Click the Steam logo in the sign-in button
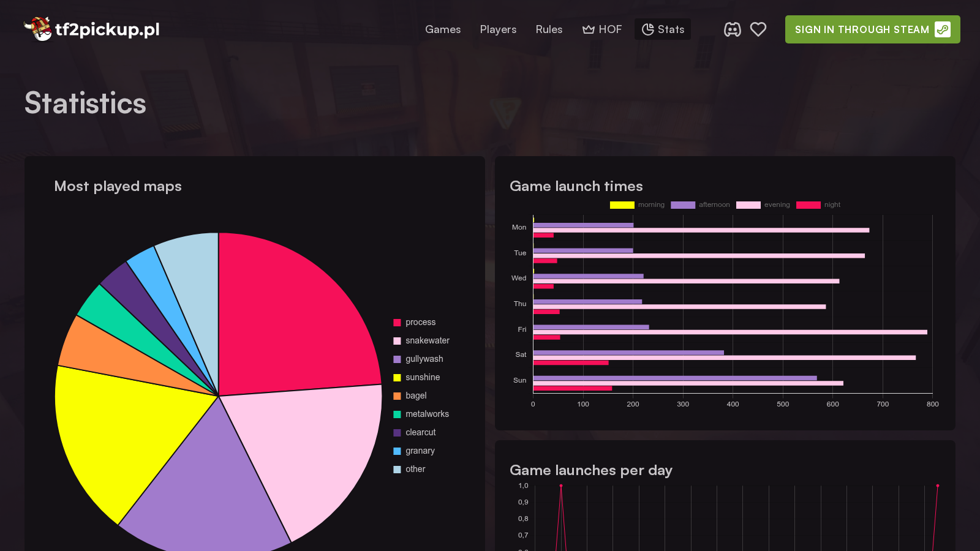The width and height of the screenshot is (980, 551). 942,29
